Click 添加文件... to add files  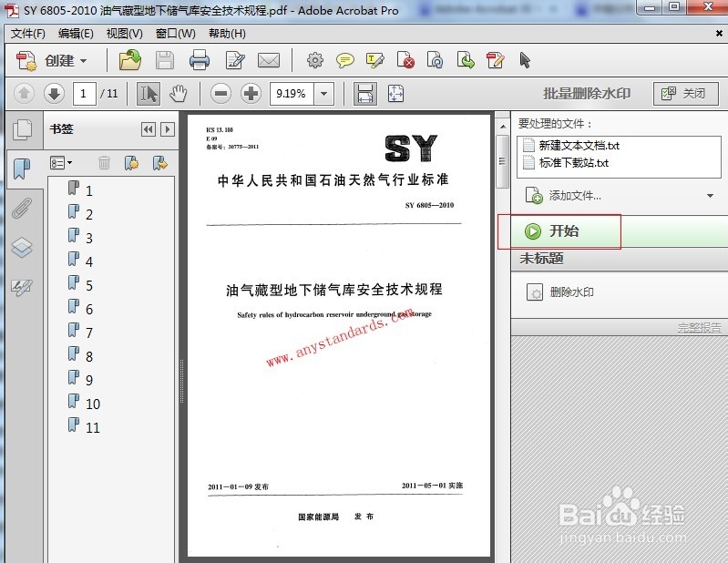click(x=564, y=196)
